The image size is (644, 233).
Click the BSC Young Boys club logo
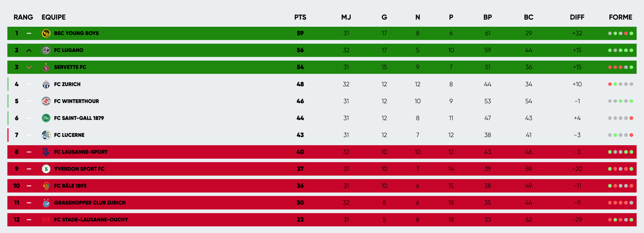point(46,33)
